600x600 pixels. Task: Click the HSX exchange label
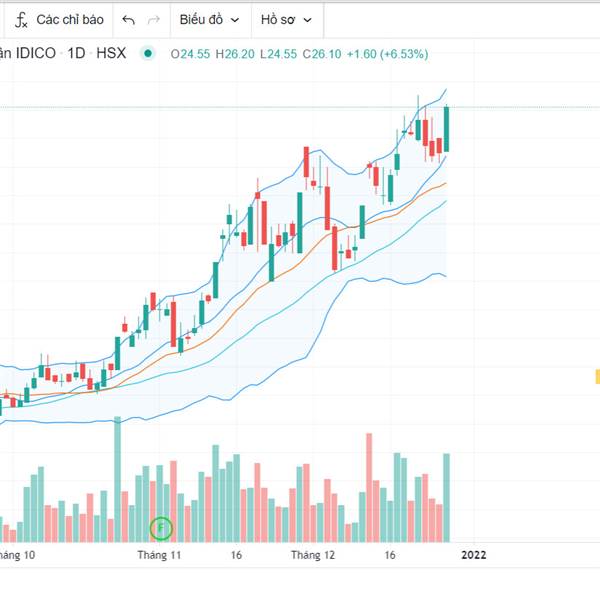pos(111,53)
